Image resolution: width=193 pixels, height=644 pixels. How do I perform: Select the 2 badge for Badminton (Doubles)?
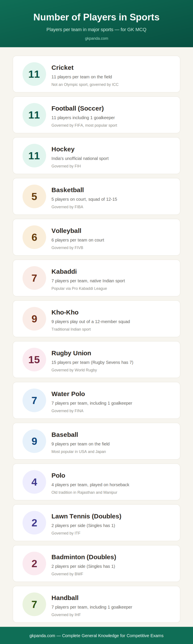click(x=34, y=563)
